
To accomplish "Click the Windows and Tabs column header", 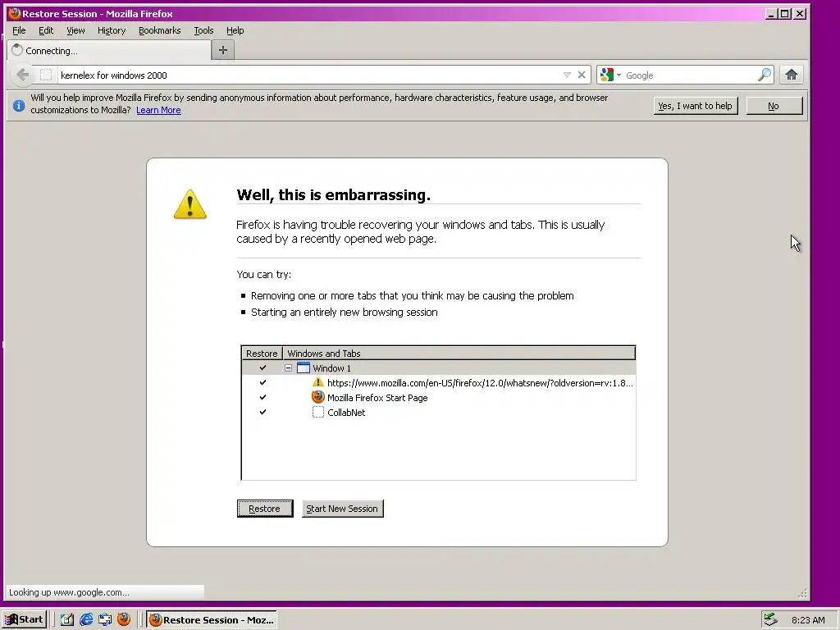I will pos(459,354).
